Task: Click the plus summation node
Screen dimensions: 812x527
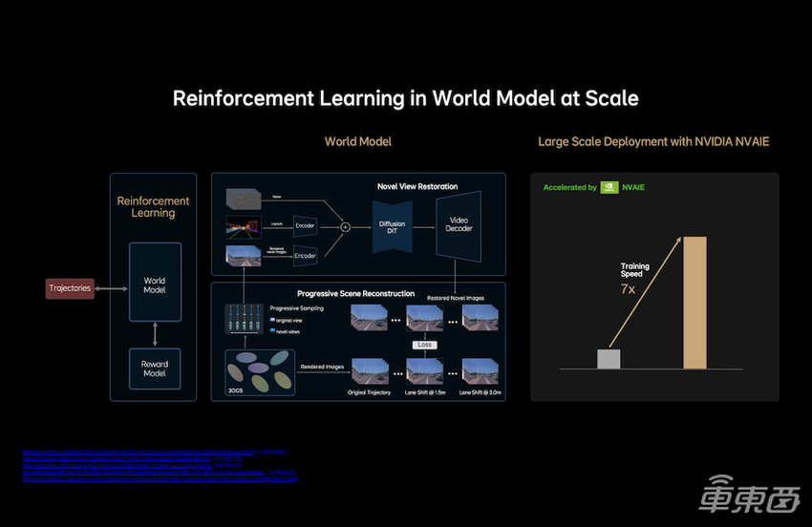Action: [x=345, y=228]
